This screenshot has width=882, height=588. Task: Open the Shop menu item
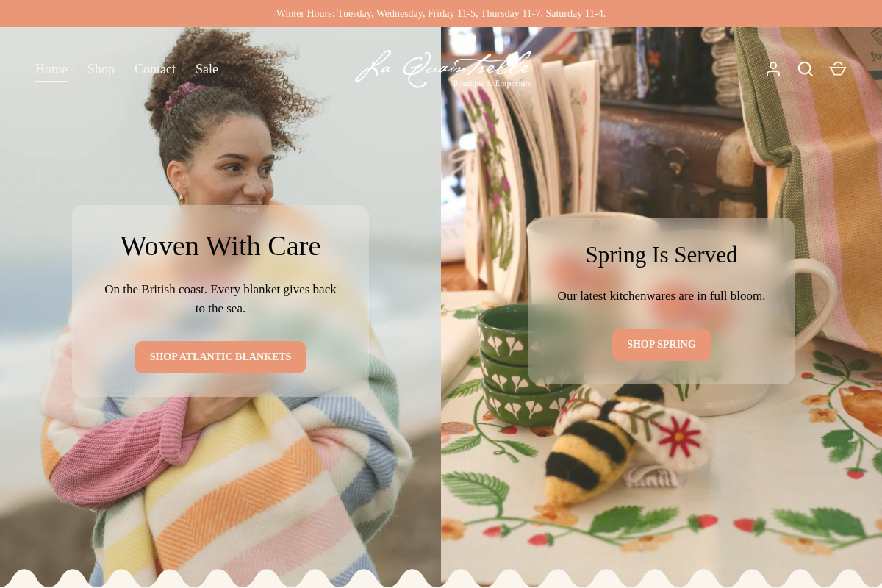pyautogui.click(x=101, y=69)
